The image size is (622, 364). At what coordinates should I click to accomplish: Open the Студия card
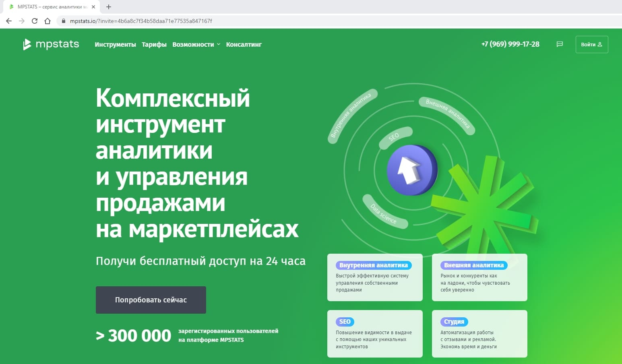(x=479, y=334)
